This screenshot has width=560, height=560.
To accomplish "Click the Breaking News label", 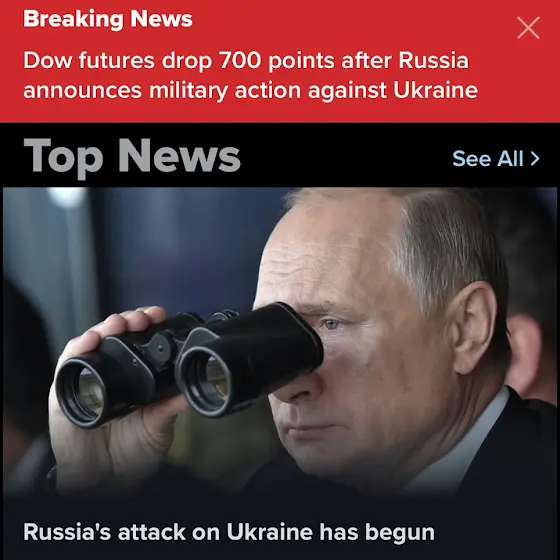I will coord(108,19).
